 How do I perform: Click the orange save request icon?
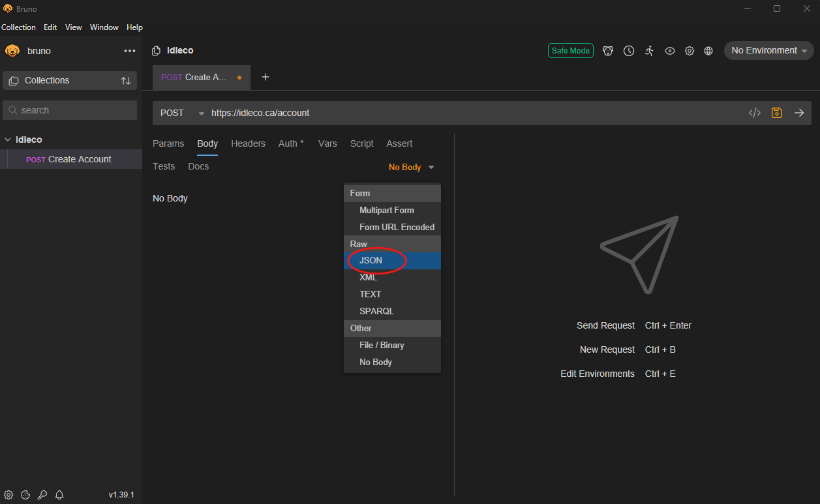click(776, 113)
